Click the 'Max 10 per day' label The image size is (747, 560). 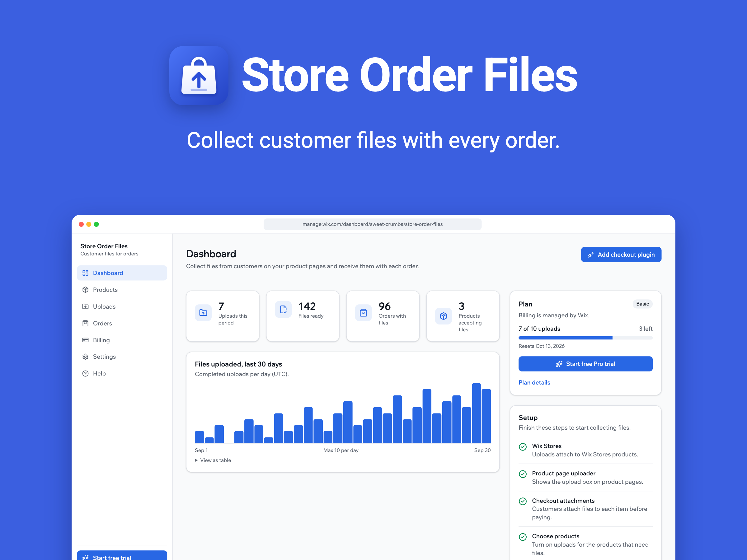[x=341, y=450]
